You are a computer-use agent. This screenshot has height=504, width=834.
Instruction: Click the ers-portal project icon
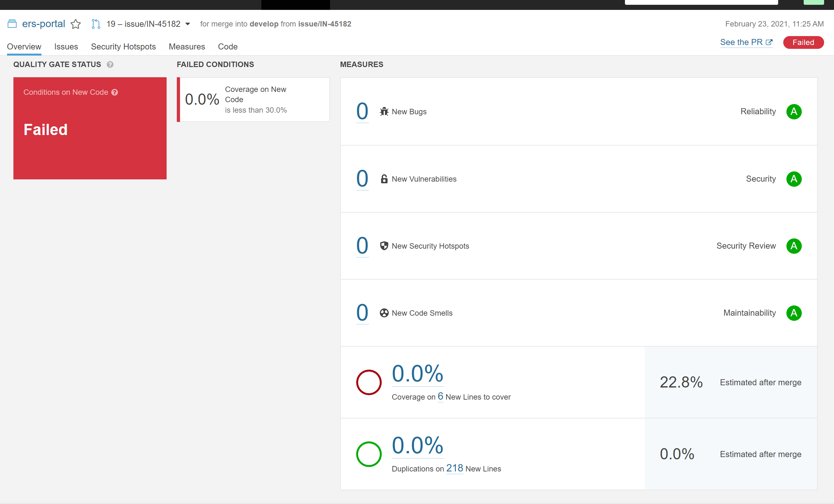[12, 24]
